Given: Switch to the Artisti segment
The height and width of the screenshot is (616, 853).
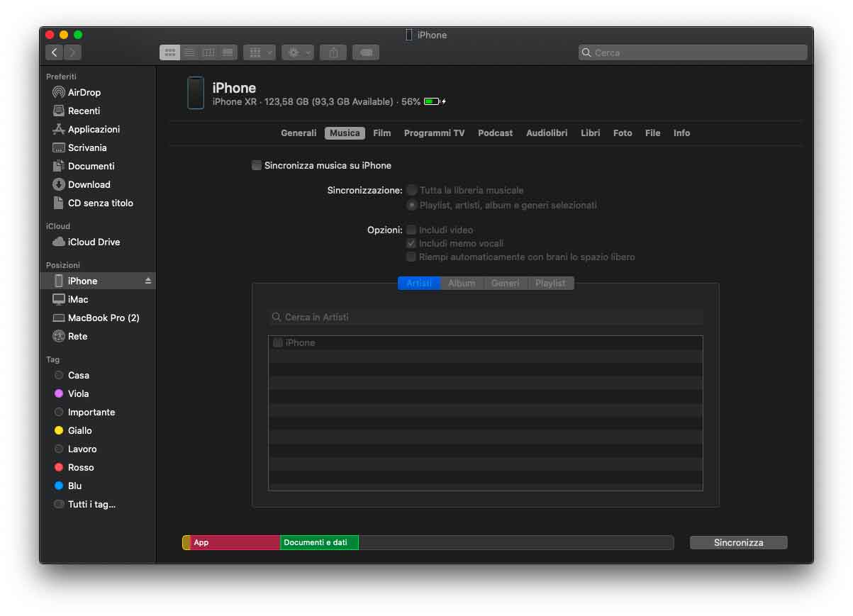Looking at the screenshot, I should (419, 283).
